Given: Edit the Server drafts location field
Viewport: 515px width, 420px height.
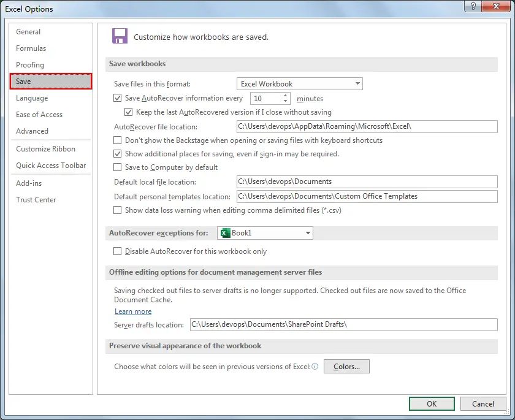Looking at the screenshot, I should pyautogui.click(x=343, y=324).
